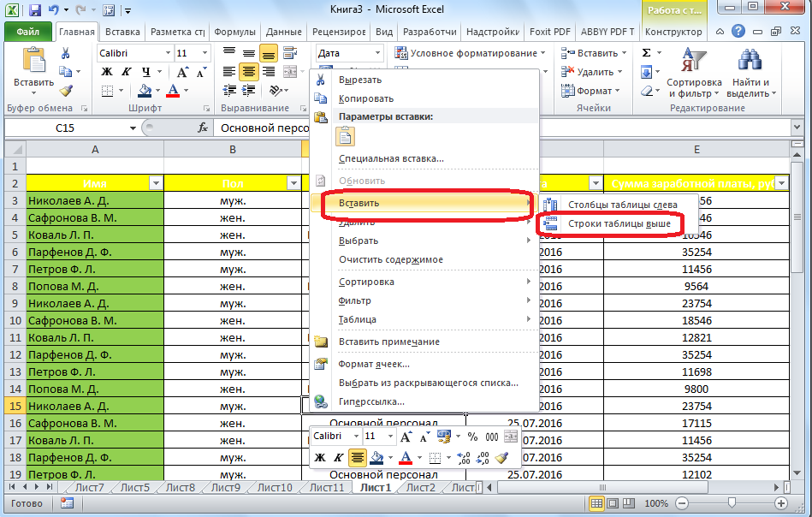
Task: Expand the Дата number format dropdown
Action: tap(378, 53)
